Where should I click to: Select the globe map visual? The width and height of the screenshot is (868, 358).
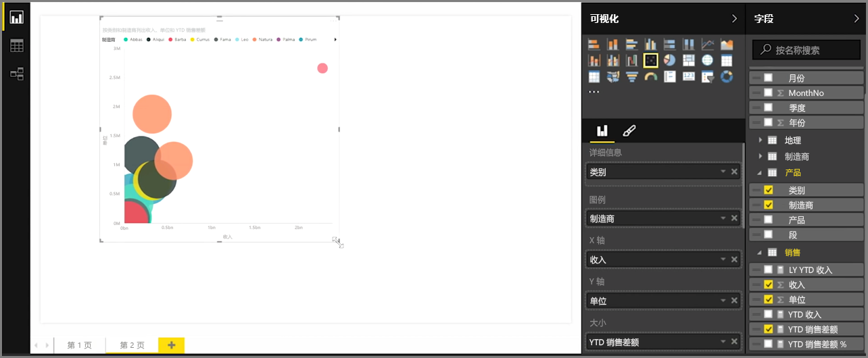point(708,61)
